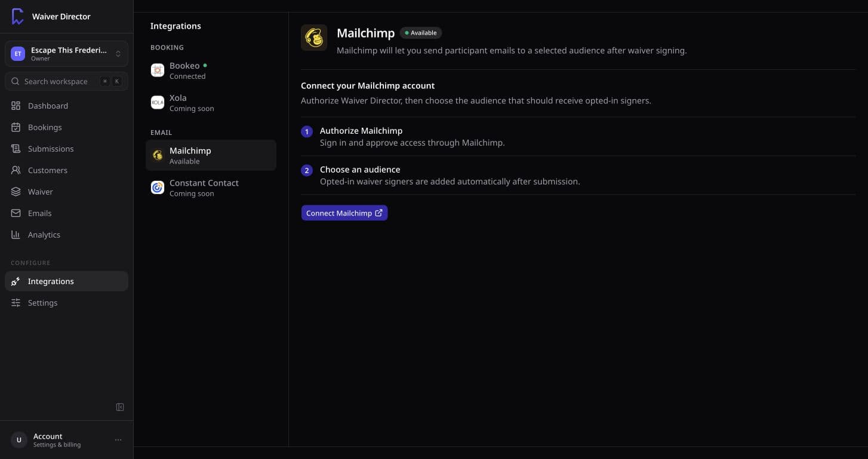Open Emails from the sidebar
The height and width of the screenshot is (459, 868).
pyautogui.click(x=66, y=213)
